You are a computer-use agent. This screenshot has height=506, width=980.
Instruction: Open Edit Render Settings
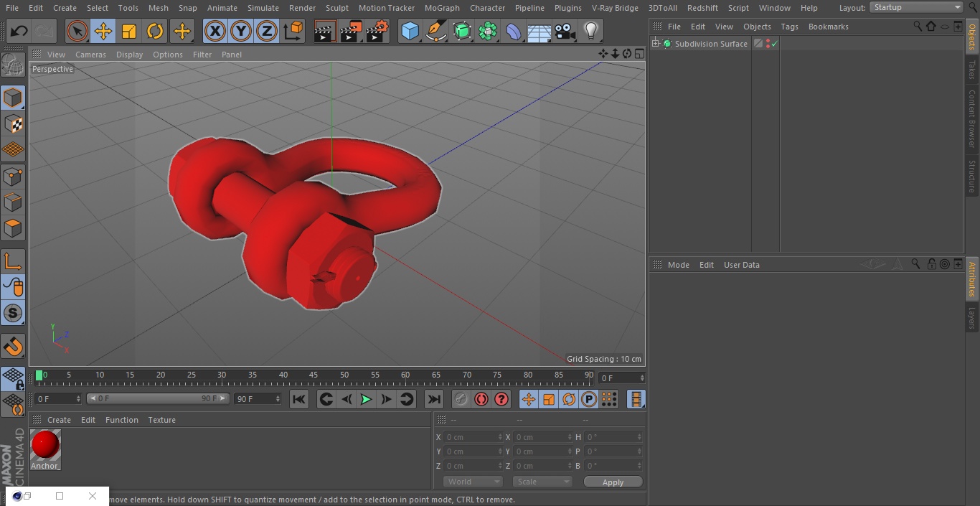377,31
